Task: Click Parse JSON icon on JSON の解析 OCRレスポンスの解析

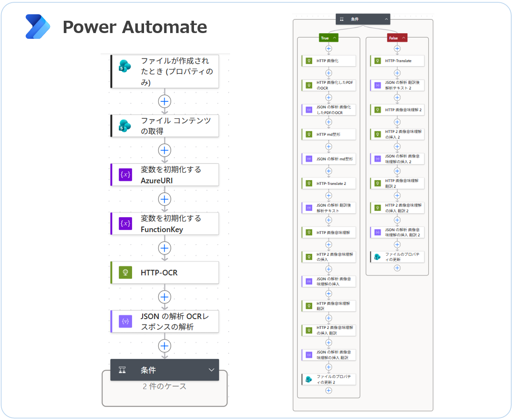Action: point(125,321)
